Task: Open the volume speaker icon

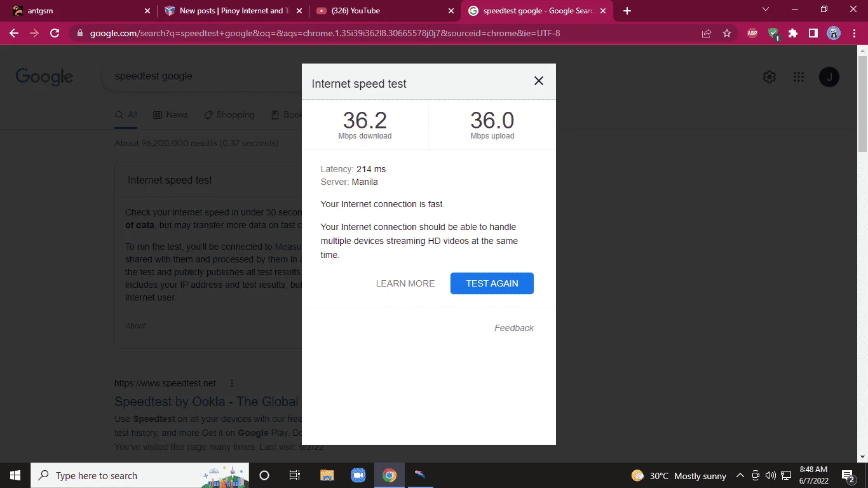Action: point(771,475)
